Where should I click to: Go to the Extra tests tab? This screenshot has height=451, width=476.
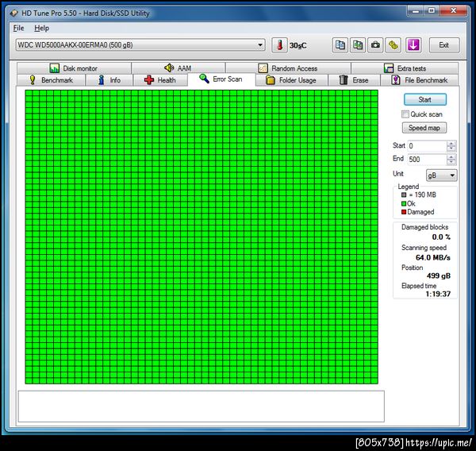[405, 68]
